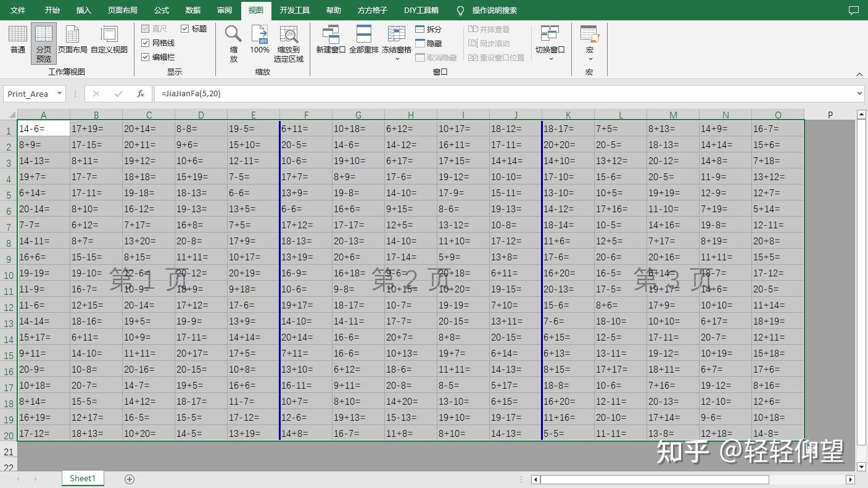Open the Zoom (缩放) dialog
The height and width of the screenshot is (488, 868).
(x=233, y=43)
